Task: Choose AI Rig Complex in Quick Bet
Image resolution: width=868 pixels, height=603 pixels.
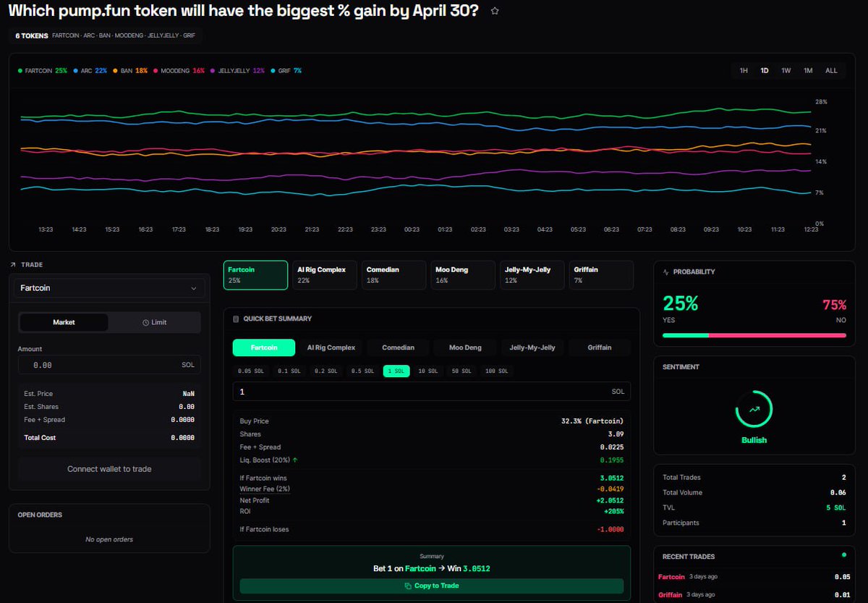Action: [331, 347]
